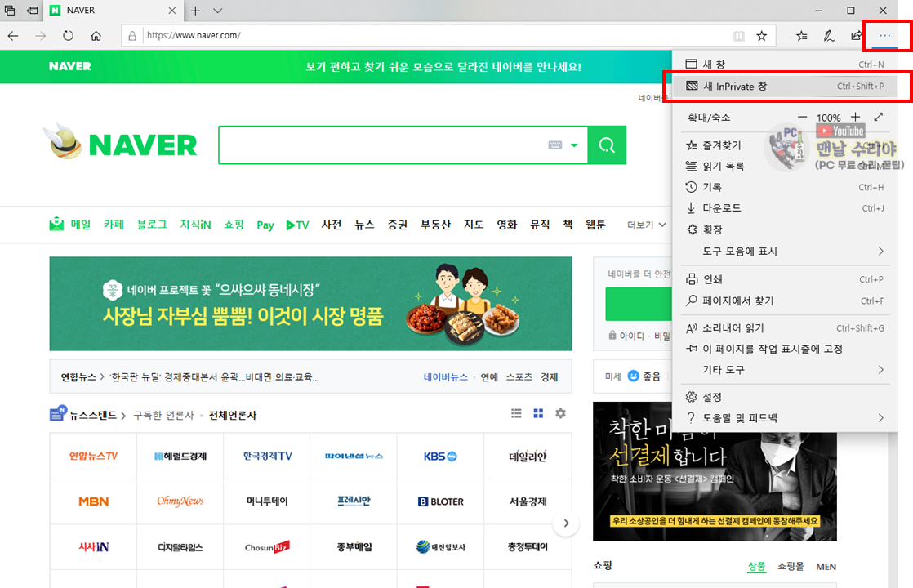This screenshot has height=588, width=913.
Task: Select 소리내어 읽기 menu item
Action: coord(785,328)
